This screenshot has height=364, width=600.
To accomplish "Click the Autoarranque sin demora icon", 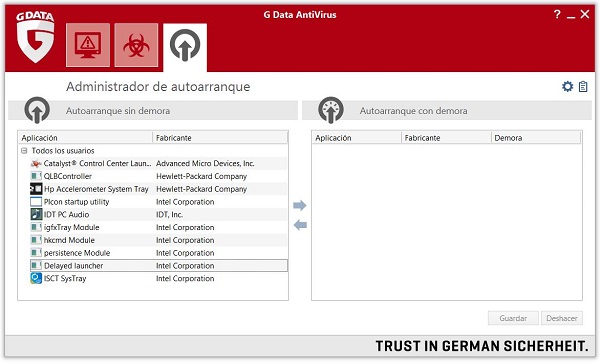I will tap(37, 110).
